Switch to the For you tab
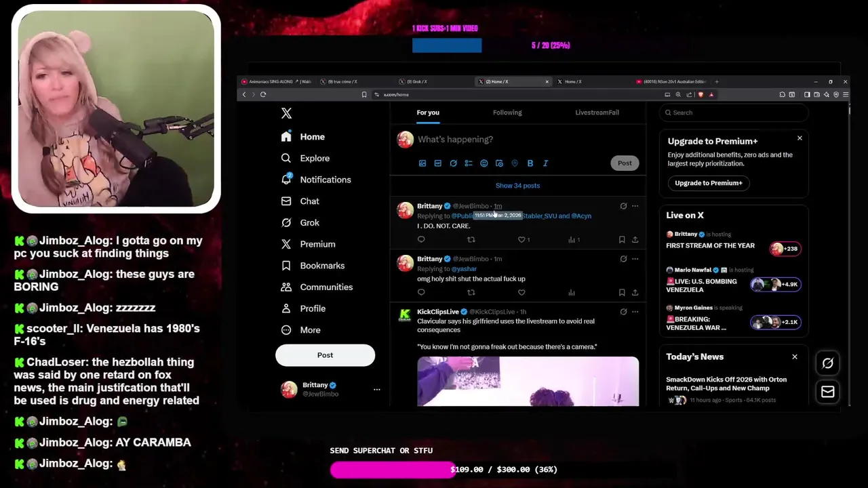 point(428,113)
